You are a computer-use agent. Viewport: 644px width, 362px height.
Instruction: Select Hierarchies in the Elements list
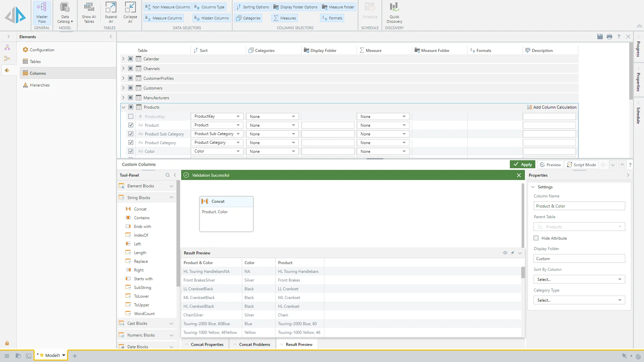(x=40, y=85)
